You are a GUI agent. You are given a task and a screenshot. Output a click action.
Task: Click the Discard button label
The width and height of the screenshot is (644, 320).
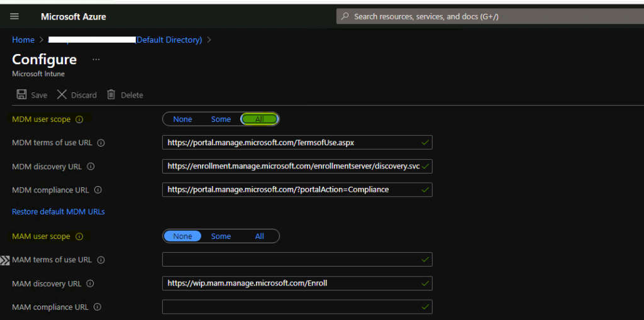[84, 95]
